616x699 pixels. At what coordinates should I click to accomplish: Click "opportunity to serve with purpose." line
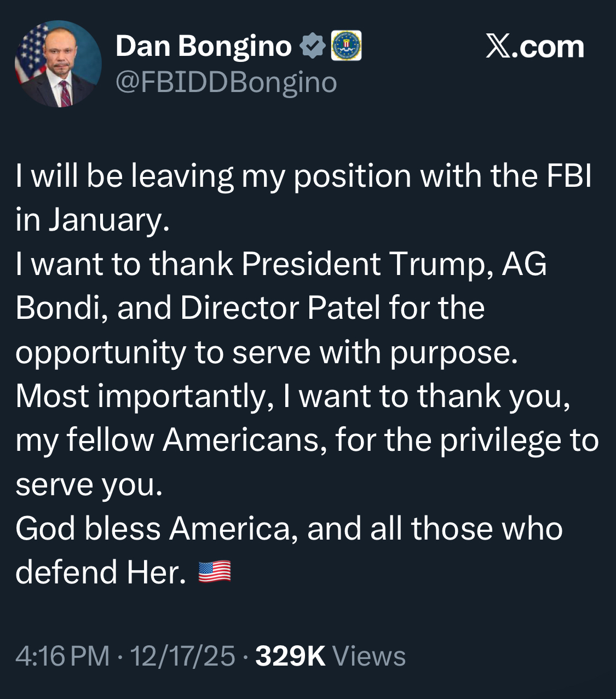266,352
